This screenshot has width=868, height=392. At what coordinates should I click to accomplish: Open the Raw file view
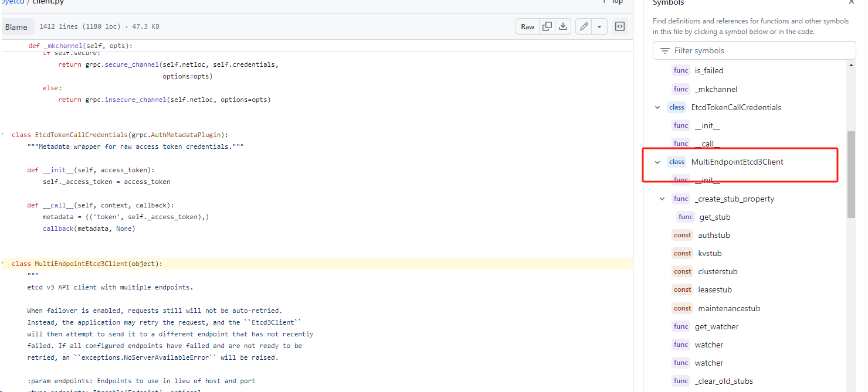[x=527, y=26]
